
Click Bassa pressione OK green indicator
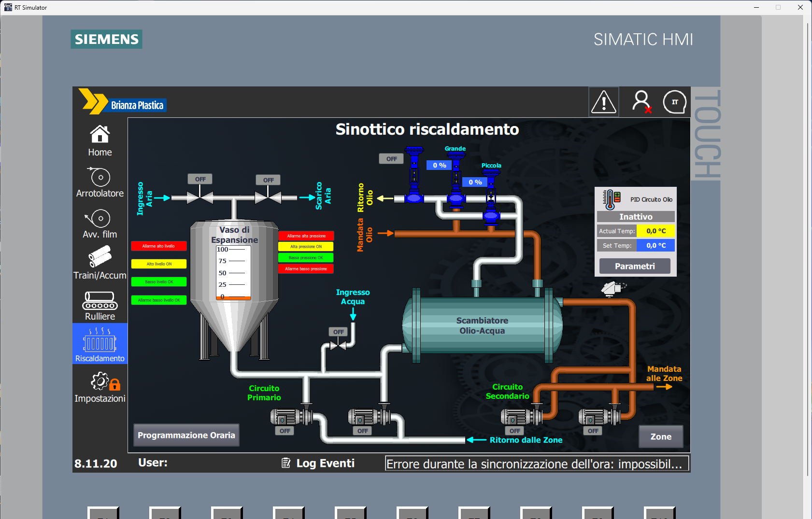click(x=306, y=258)
